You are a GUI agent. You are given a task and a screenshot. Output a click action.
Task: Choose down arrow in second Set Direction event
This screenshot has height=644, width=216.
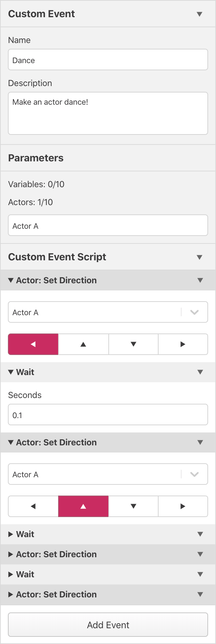133,506
